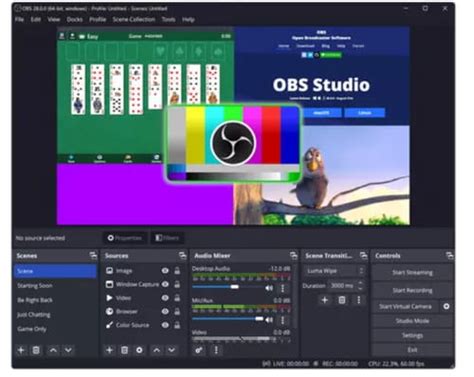Image resolution: width=474 pixels, height=377 pixels.
Task: Move source down in Sources list
Action: click(172, 350)
